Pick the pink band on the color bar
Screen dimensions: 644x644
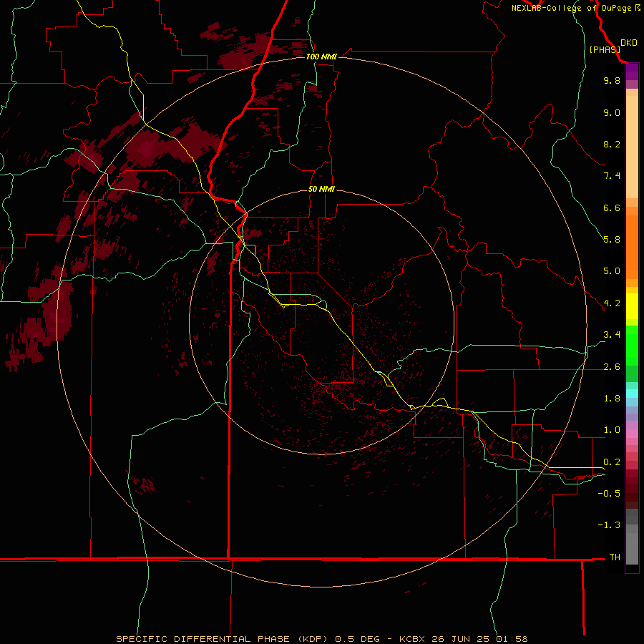[x=632, y=434]
